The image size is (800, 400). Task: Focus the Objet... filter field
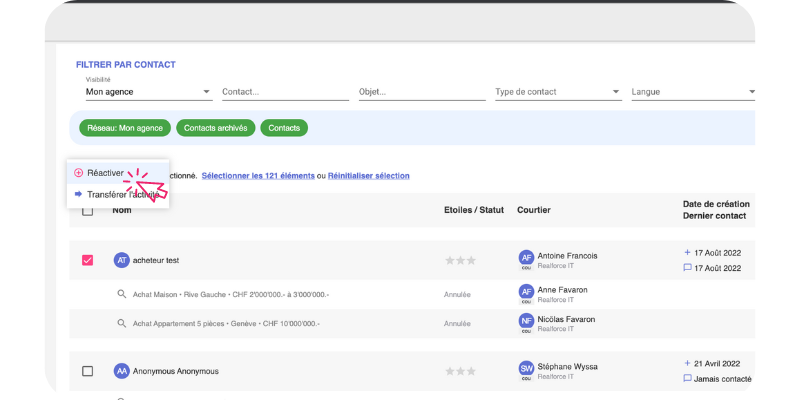pos(422,92)
